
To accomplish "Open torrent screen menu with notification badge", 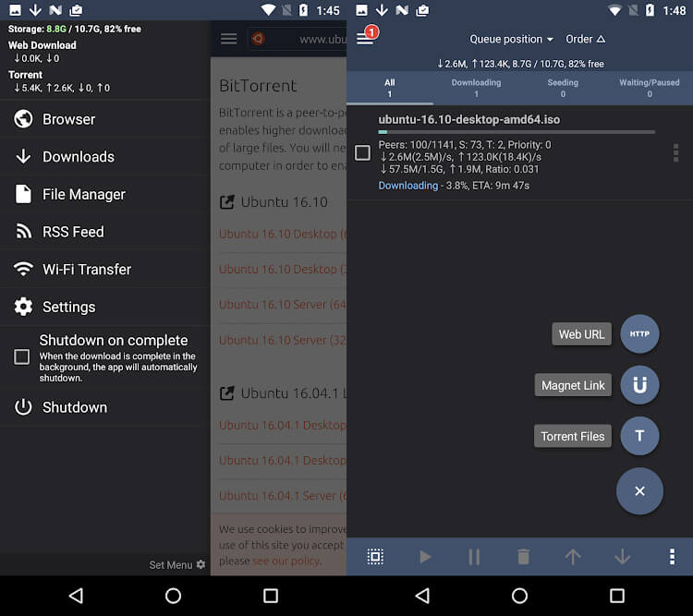I will click(367, 36).
